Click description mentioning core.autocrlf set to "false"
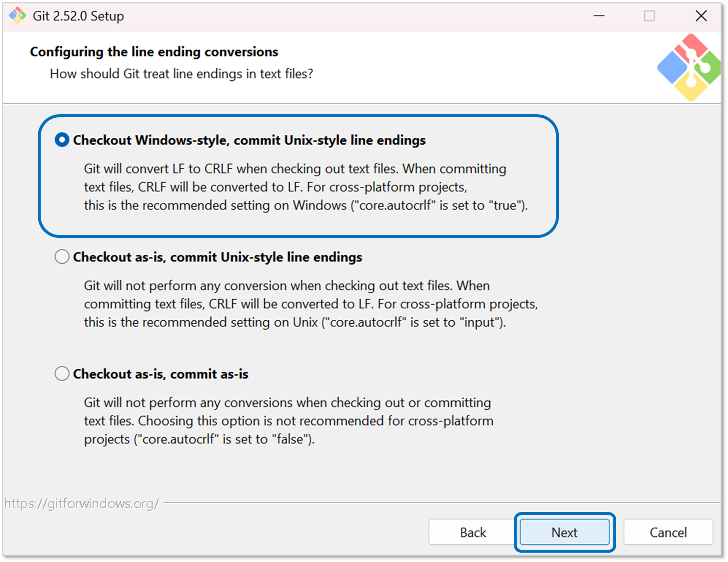The width and height of the screenshot is (728, 562). pyautogui.click(x=288, y=421)
